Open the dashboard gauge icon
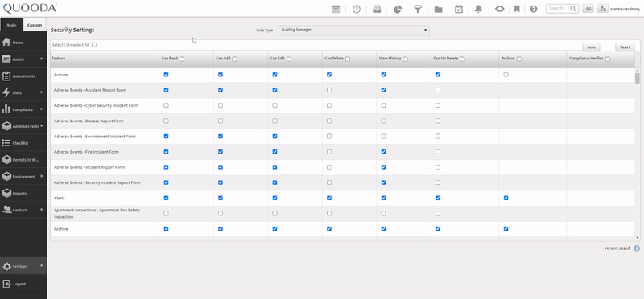This screenshot has width=644, height=299. (x=357, y=9)
